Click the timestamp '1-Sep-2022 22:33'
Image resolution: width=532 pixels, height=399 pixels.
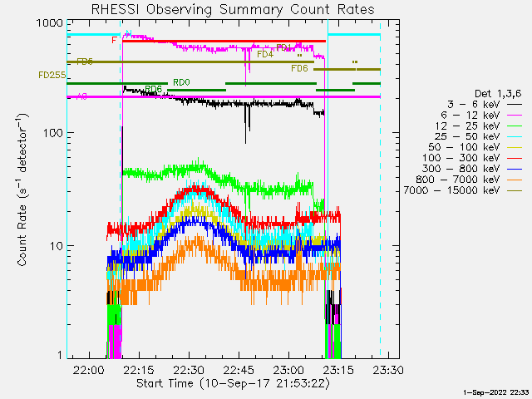pos(495,392)
